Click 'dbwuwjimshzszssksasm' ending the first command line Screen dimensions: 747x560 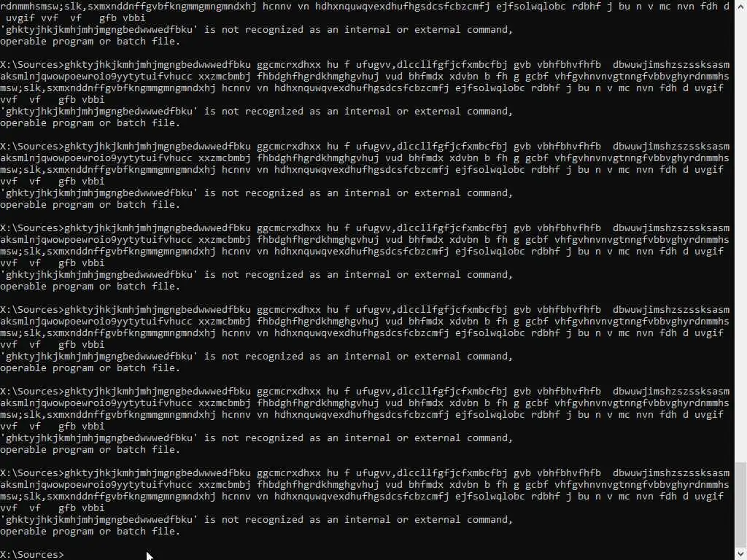[x=671, y=65]
